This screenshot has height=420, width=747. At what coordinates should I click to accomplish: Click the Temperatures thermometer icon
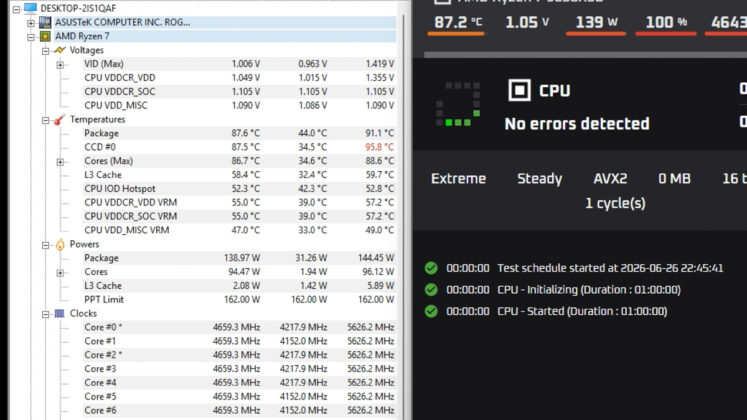coord(59,120)
